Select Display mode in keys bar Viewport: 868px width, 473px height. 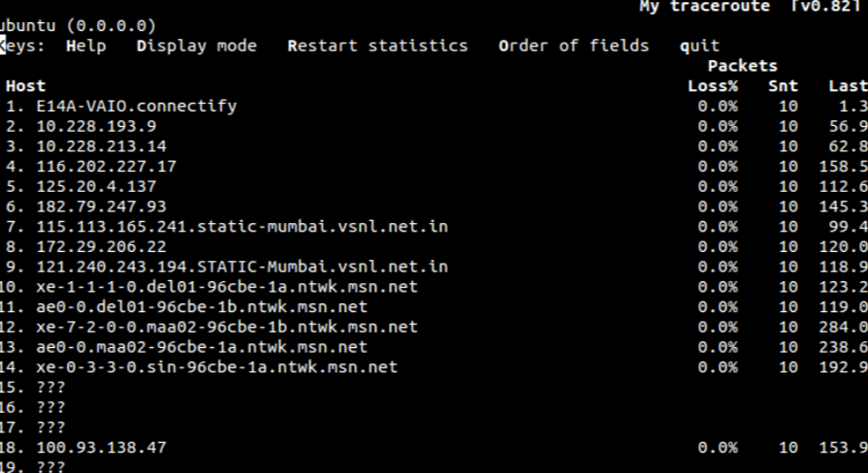point(196,46)
